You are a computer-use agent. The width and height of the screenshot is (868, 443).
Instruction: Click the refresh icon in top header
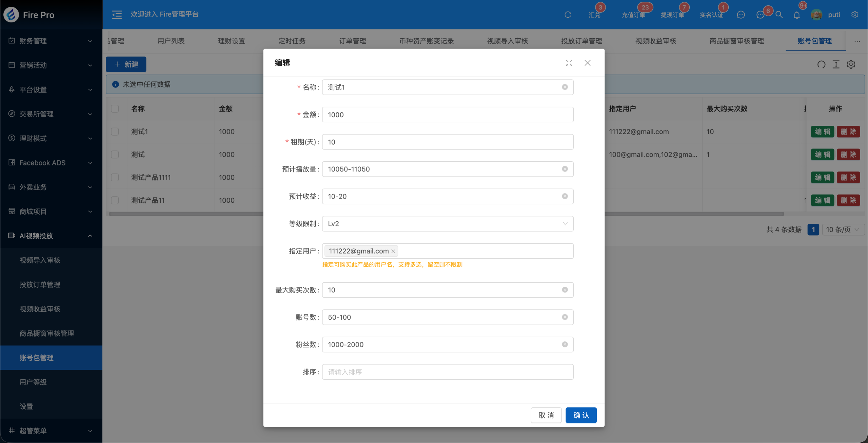pyautogui.click(x=568, y=15)
